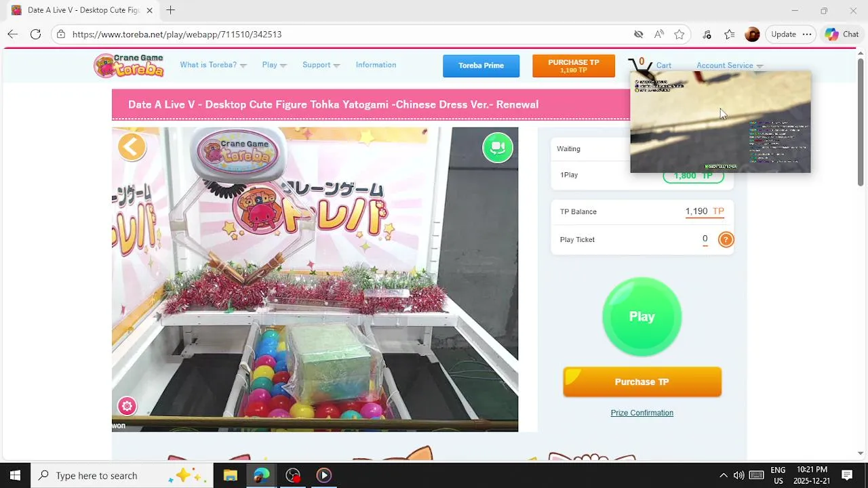Select the Date A Live V browser tab
Viewport: 868px width, 488px height.
[83, 10]
